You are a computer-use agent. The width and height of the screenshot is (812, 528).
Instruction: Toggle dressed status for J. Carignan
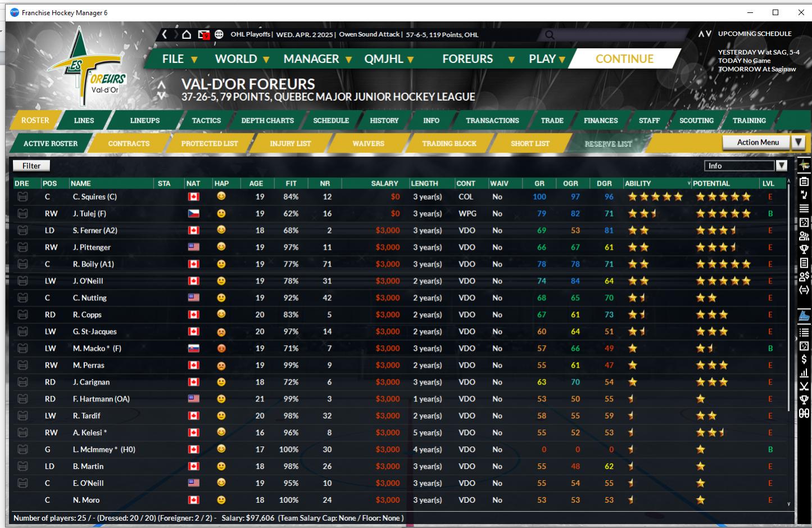(x=22, y=382)
